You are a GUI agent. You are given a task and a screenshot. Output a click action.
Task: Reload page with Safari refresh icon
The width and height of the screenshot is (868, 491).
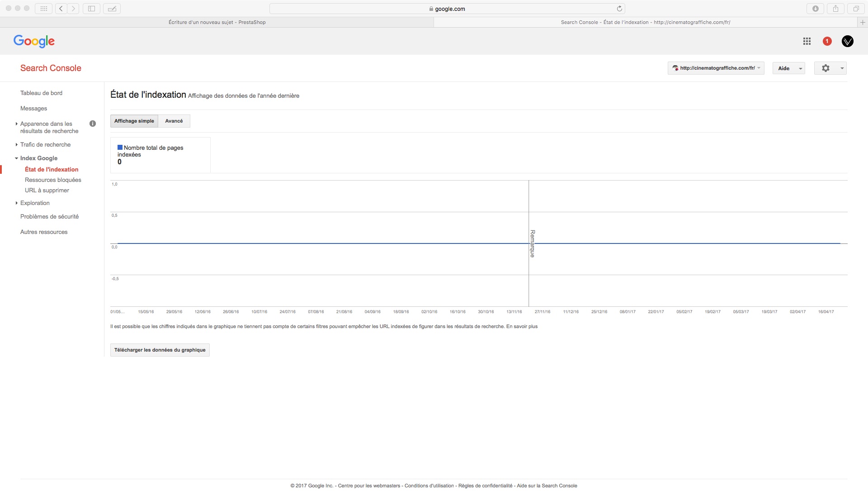(x=619, y=9)
